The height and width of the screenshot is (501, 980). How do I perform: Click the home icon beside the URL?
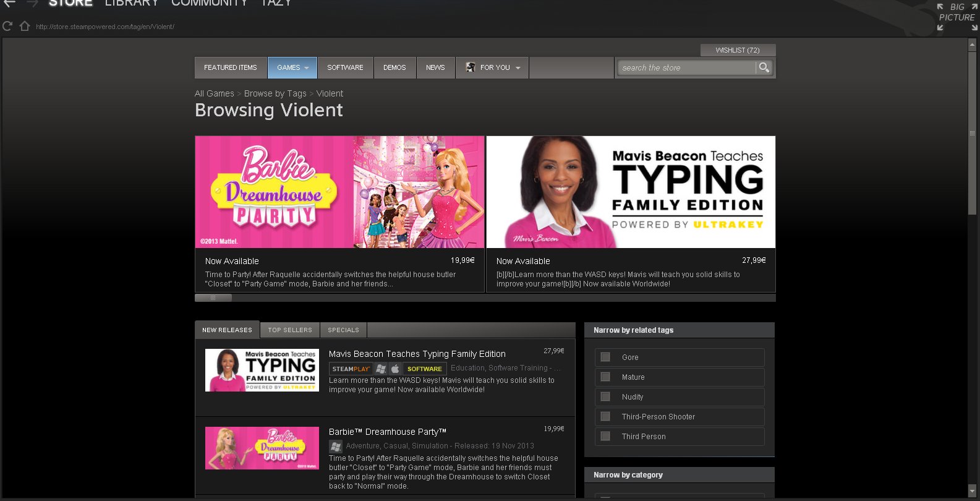click(25, 26)
